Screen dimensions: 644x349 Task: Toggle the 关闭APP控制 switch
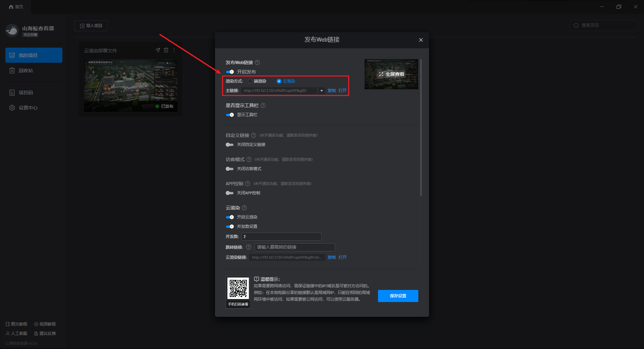pos(230,193)
